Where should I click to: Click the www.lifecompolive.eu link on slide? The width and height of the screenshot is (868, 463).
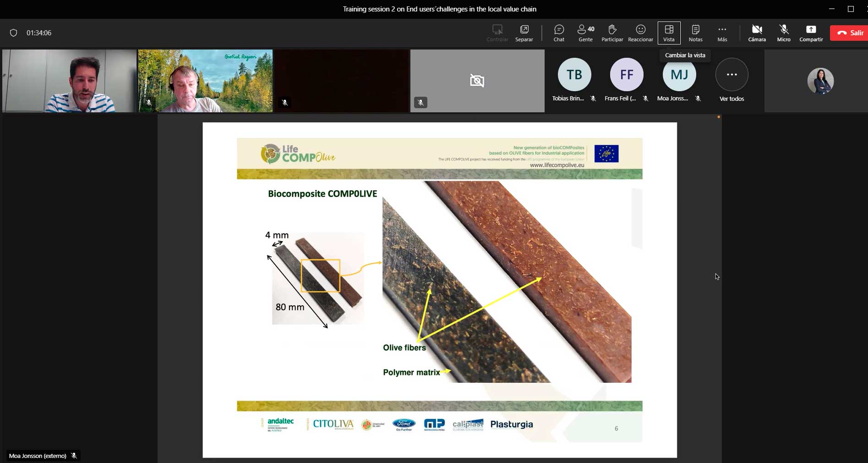(557, 165)
